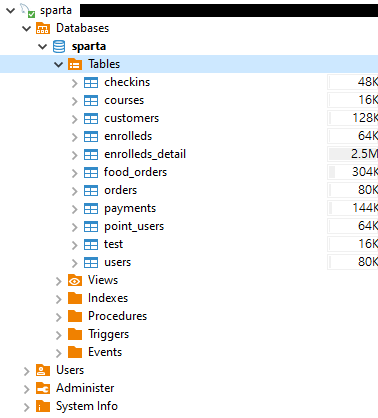Click the enrolleds table icon
This screenshot has height=418, width=378.
(x=91, y=136)
